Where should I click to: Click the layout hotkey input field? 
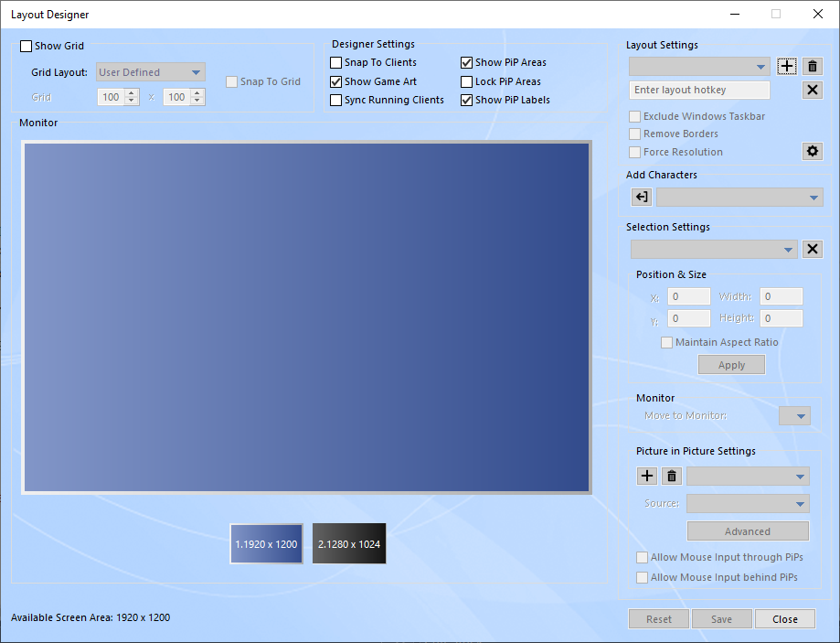(700, 90)
